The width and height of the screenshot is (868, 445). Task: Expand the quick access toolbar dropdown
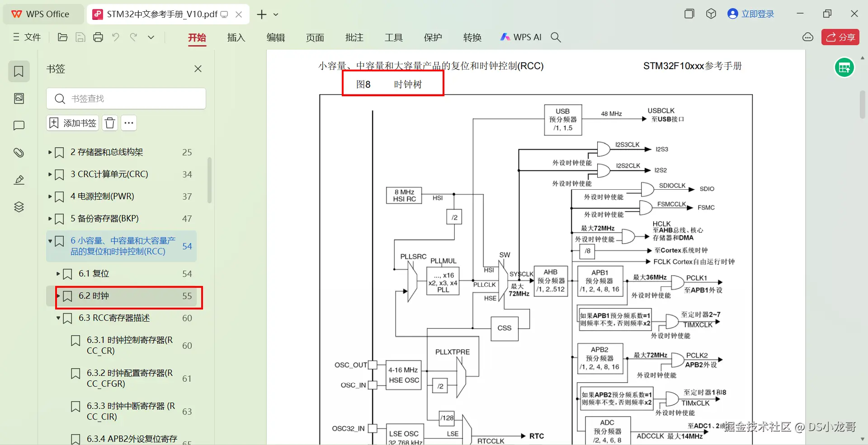pyautogui.click(x=151, y=37)
